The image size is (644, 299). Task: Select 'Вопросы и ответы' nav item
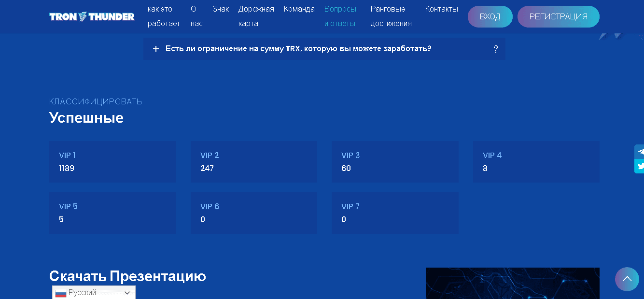pyautogui.click(x=340, y=16)
